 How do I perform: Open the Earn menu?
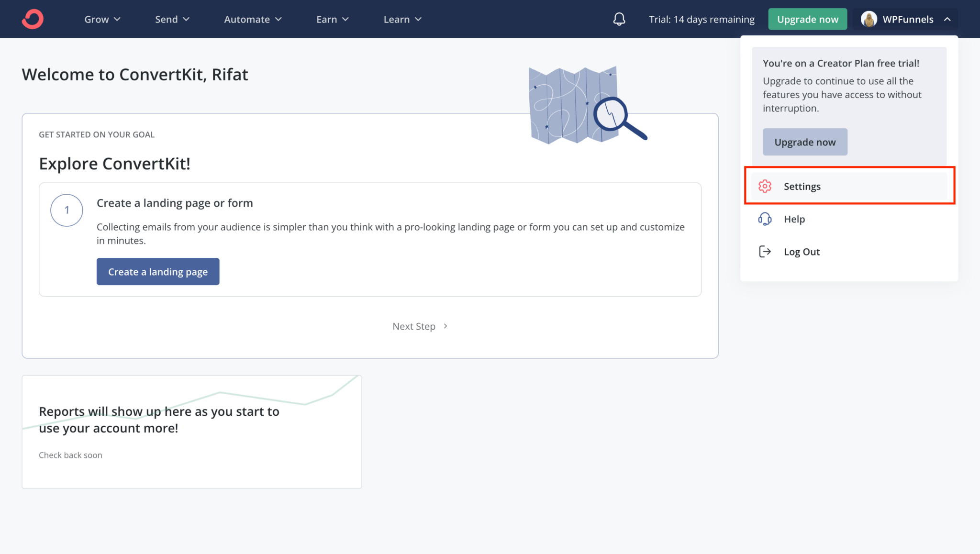(333, 19)
